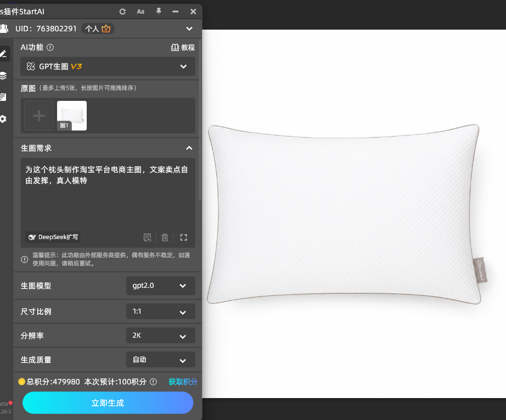Click the 原图 section label

click(28, 88)
